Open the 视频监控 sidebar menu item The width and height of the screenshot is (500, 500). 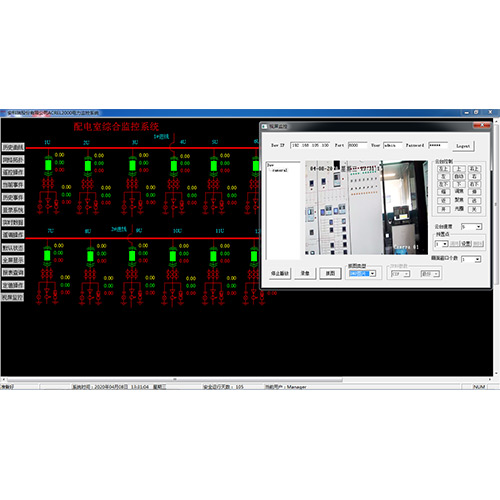(13, 297)
